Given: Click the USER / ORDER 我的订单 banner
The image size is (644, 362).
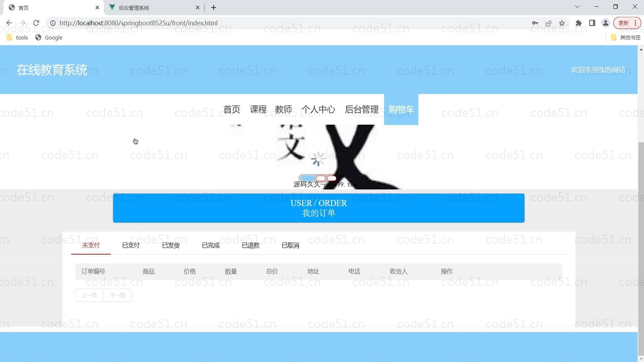Looking at the screenshot, I should 319,208.
